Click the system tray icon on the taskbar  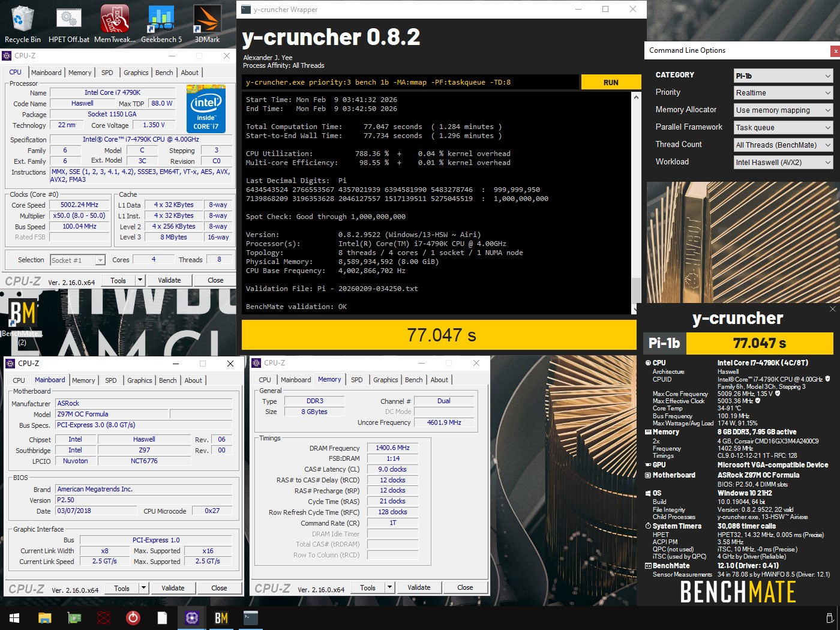(x=830, y=617)
